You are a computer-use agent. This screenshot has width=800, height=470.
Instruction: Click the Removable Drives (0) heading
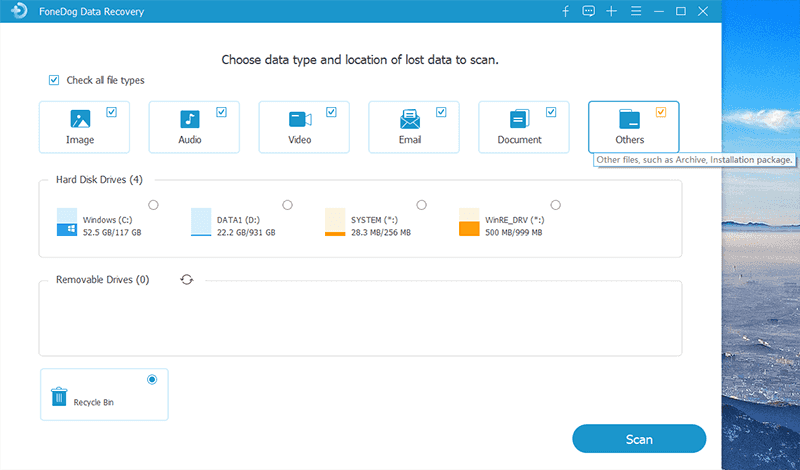[103, 280]
